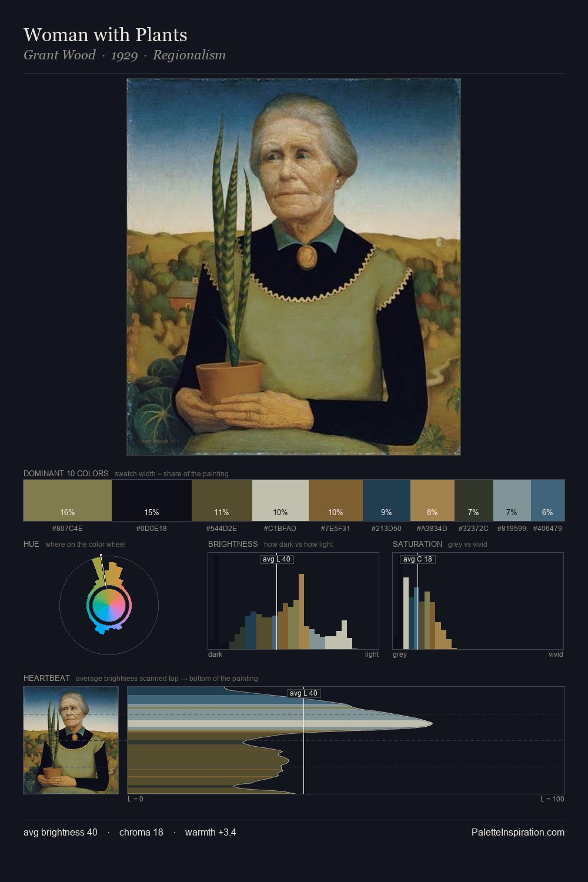The width and height of the screenshot is (588, 882).
Task: Click 'avg brightness 40' in the footer
Action: point(61,832)
